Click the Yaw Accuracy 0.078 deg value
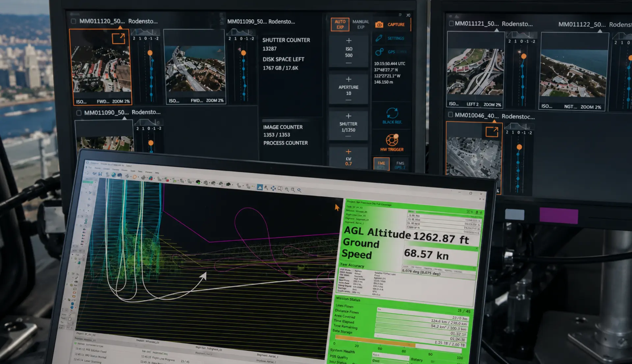 point(421,272)
